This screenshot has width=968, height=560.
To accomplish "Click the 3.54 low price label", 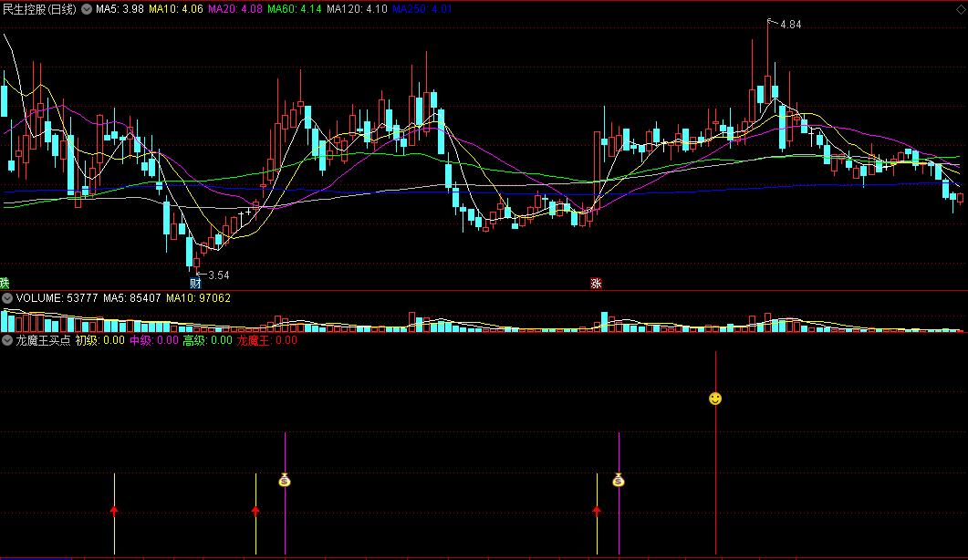I will tap(219, 275).
